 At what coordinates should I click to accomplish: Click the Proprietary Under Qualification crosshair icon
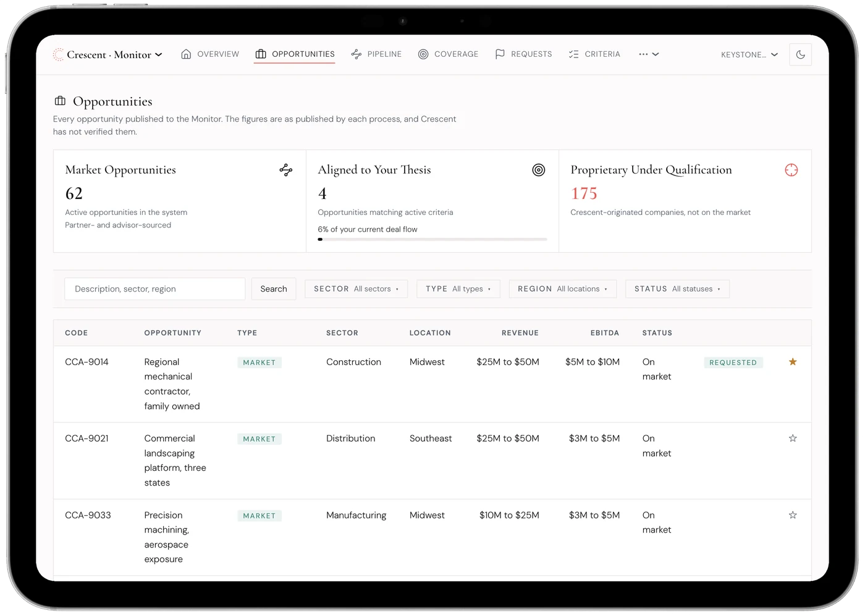[791, 170]
